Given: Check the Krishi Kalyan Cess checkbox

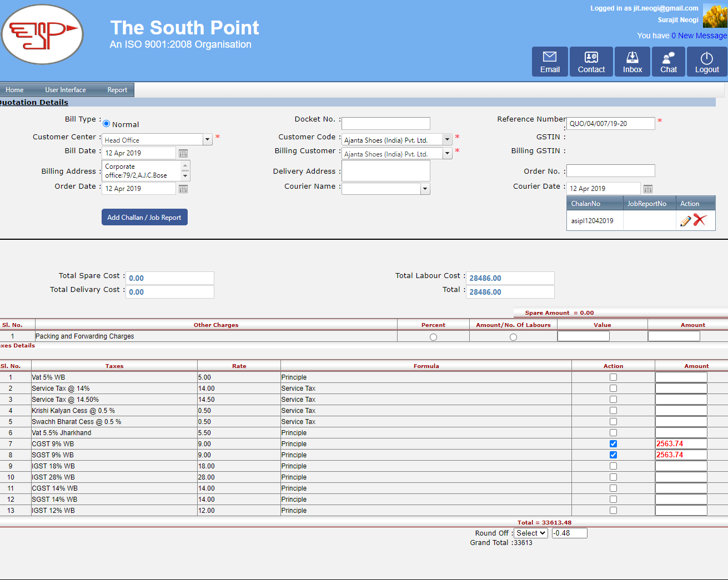Looking at the screenshot, I should [x=613, y=411].
